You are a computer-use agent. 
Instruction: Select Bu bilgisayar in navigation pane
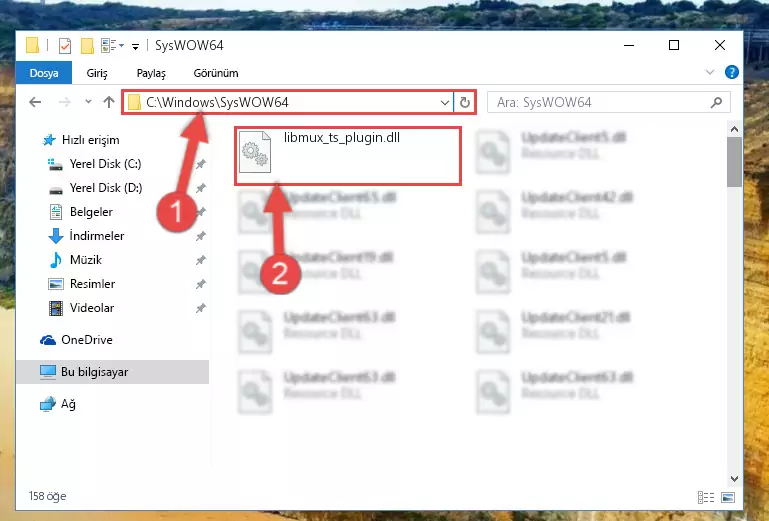pyautogui.click(x=112, y=372)
